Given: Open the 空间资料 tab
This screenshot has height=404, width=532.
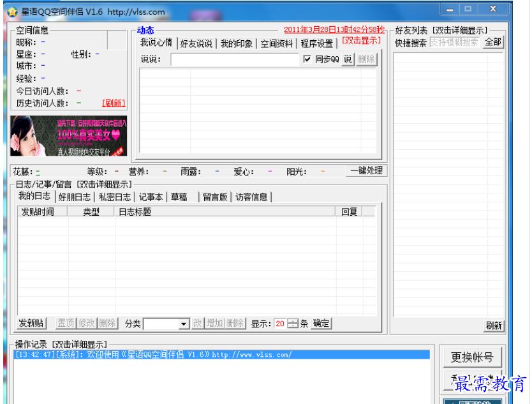Looking at the screenshot, I should click(x=276, y=44).
